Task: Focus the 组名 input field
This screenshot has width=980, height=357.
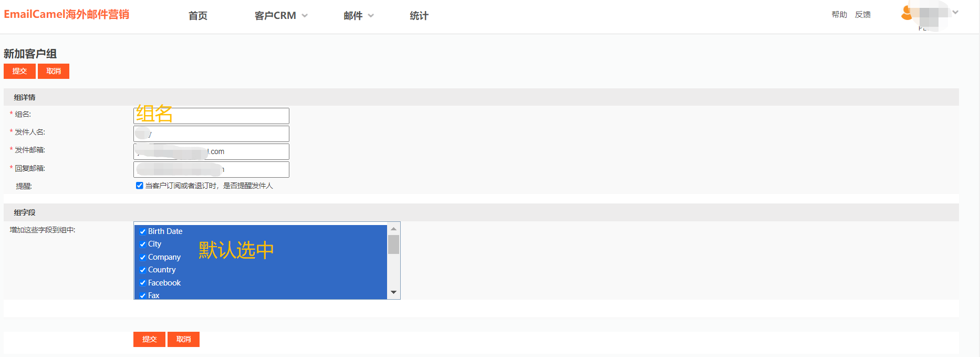Action: 211,116
